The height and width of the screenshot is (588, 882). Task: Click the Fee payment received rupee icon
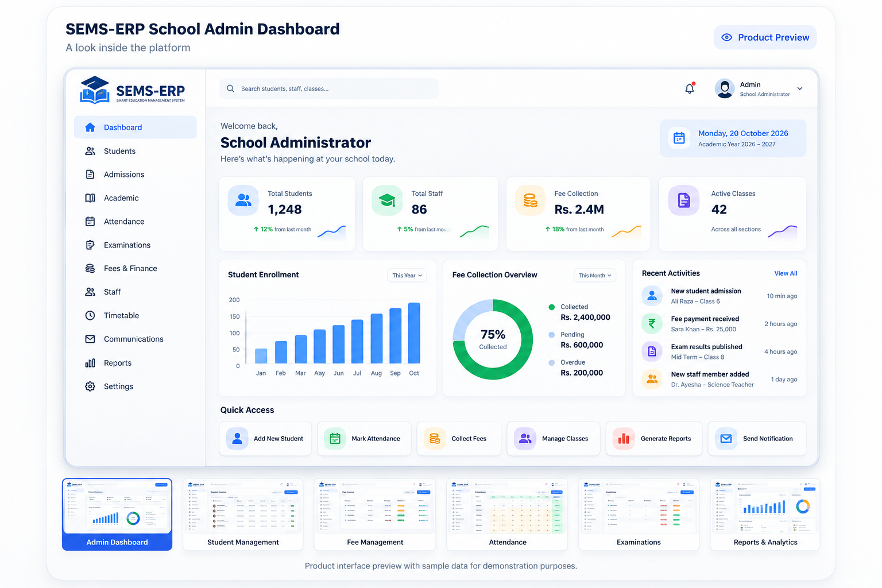point(652,323)
